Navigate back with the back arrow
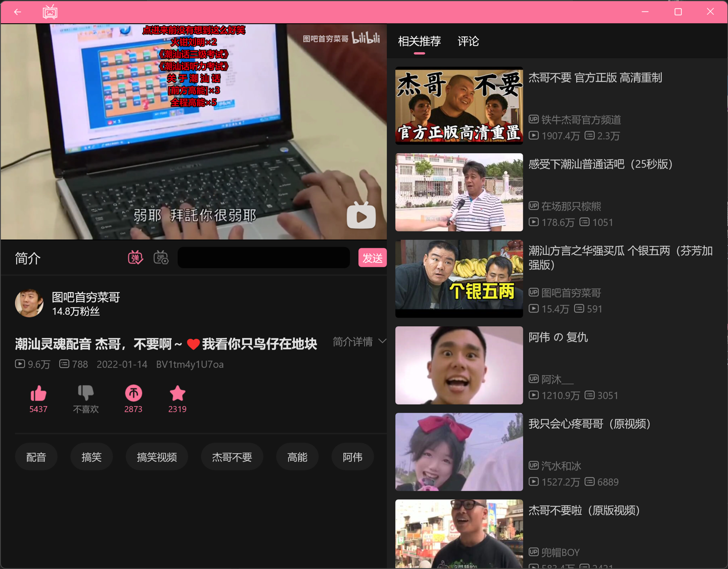The width and height of the screenshot is (728, 569). coord(17,12)
